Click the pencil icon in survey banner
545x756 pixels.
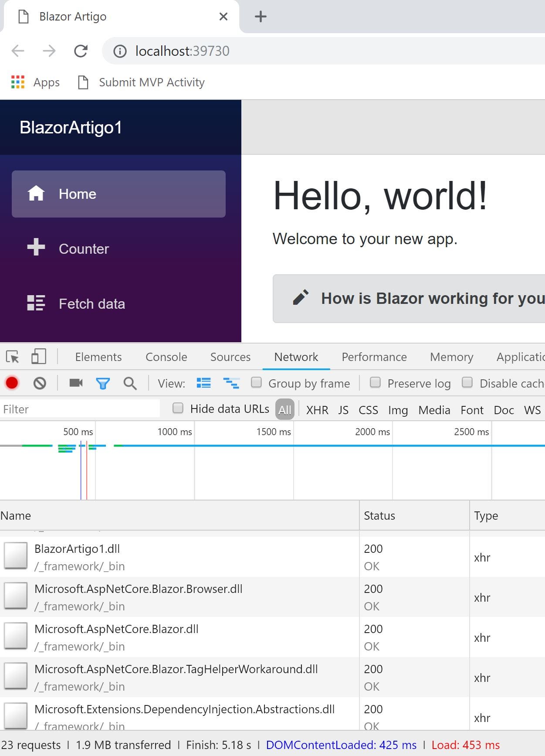[x=301, y=297]
